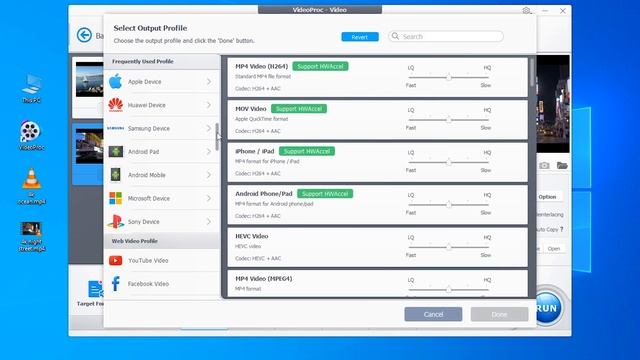This screenshot has height=360, width=640.
Task: Select 4k ocean.mp4 desktop file
Action: pyautogui.click(x=31, y=186)
